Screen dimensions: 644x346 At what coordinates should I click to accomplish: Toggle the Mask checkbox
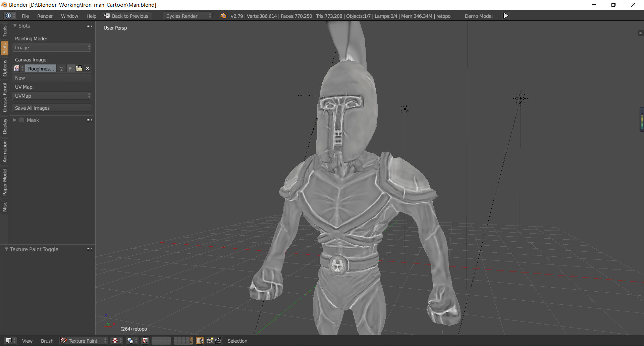(x=21, y=120)
